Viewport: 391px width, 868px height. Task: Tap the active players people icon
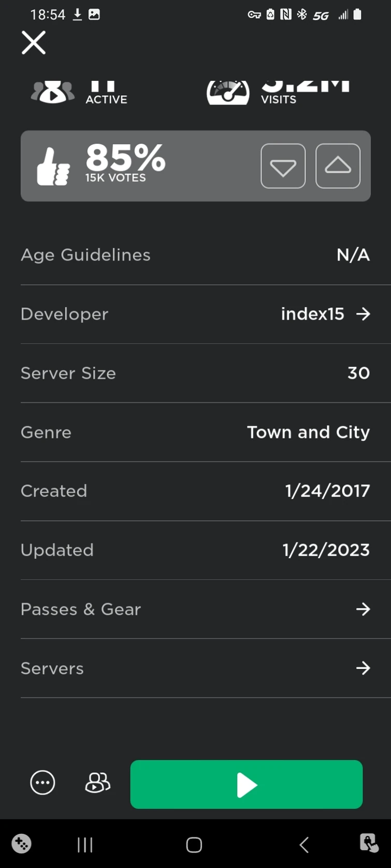point(53,92)
